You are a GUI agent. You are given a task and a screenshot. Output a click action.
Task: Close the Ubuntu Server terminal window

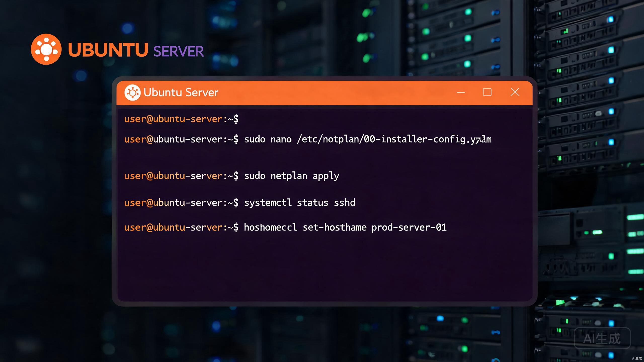(x=515, y=92)
